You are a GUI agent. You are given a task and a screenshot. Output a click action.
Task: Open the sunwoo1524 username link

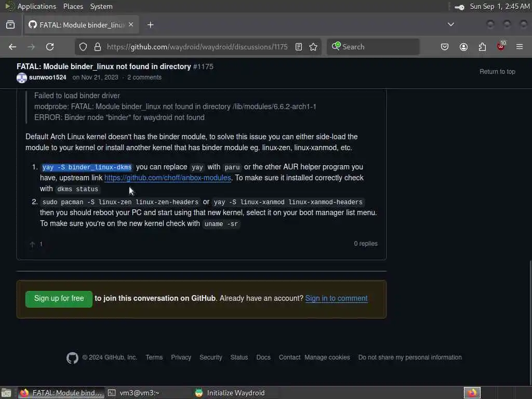click(47, 77)
